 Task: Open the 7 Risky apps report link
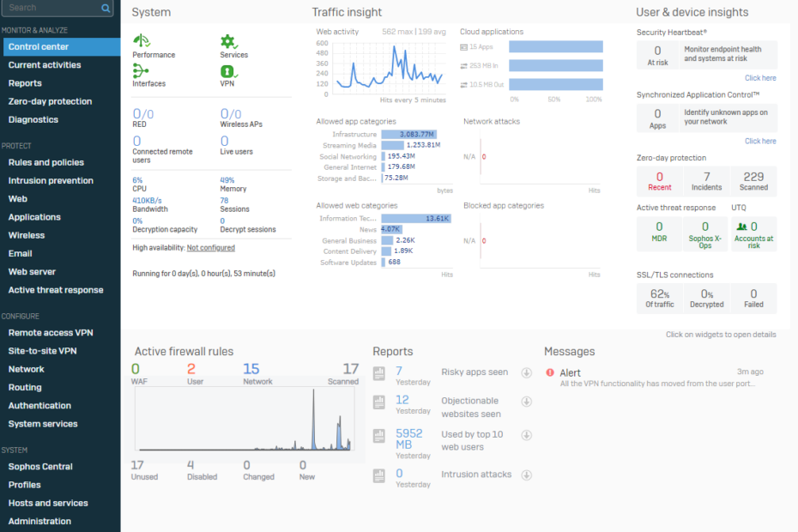coord(399,372)
